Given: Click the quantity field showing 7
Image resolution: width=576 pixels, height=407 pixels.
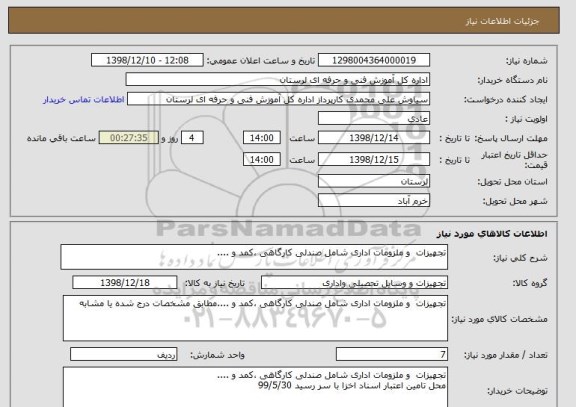Looking at the screenshot, I should [x=392, y=354].
